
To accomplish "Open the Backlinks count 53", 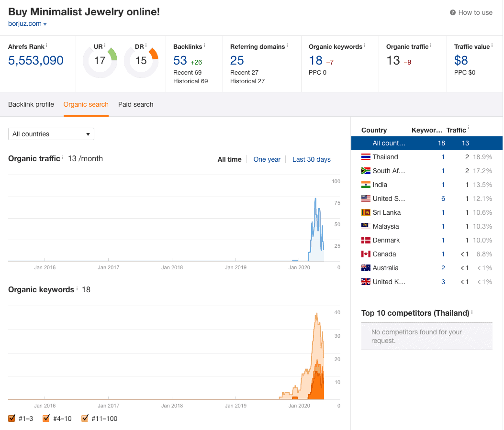I will pyautogui.click(x=180, y=60).
